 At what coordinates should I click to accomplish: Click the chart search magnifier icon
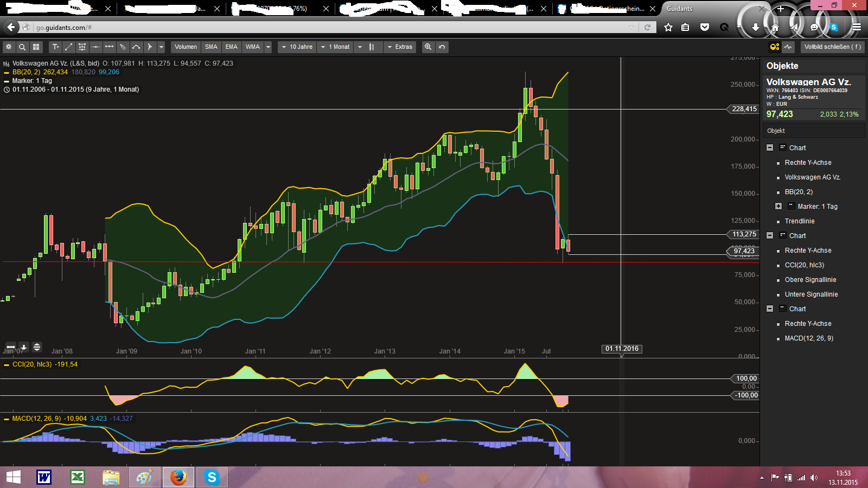click(22, 47)
